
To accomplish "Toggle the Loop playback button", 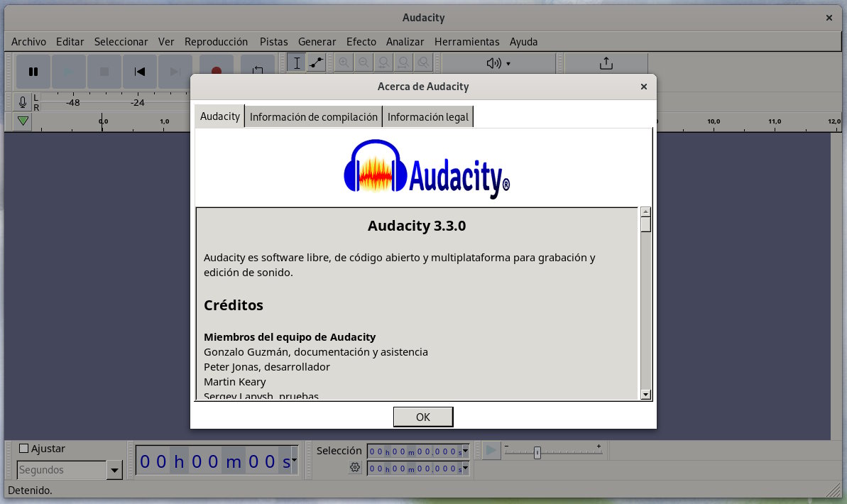I will point(258,70).
